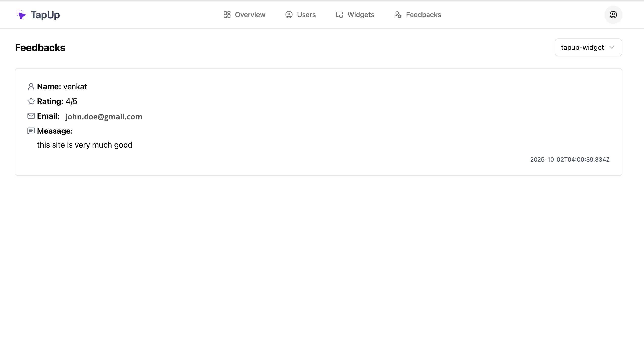
Task: Open the tapup-widget dropdown selector
Action: (582, 48)
